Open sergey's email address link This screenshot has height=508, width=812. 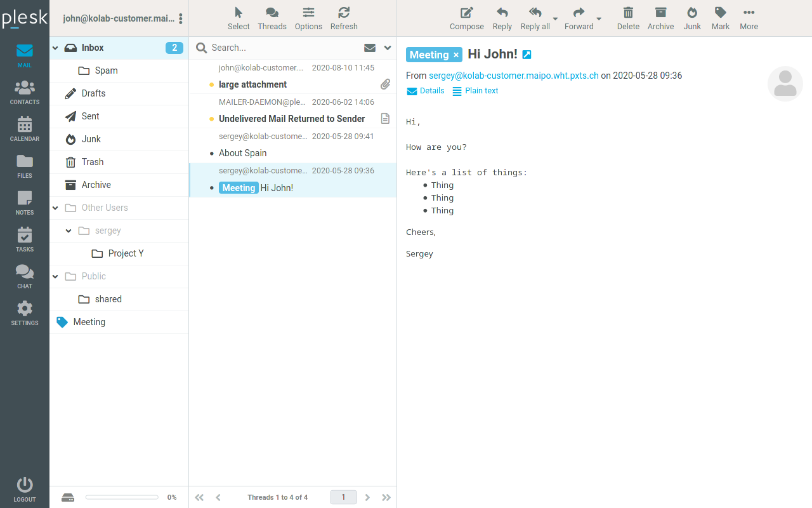click(514, 75)
